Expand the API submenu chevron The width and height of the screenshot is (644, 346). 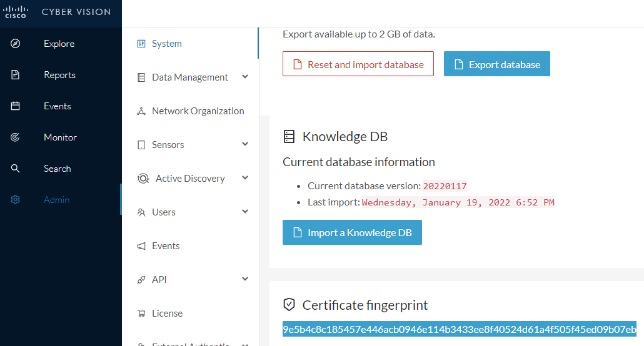tap(245, 279)
